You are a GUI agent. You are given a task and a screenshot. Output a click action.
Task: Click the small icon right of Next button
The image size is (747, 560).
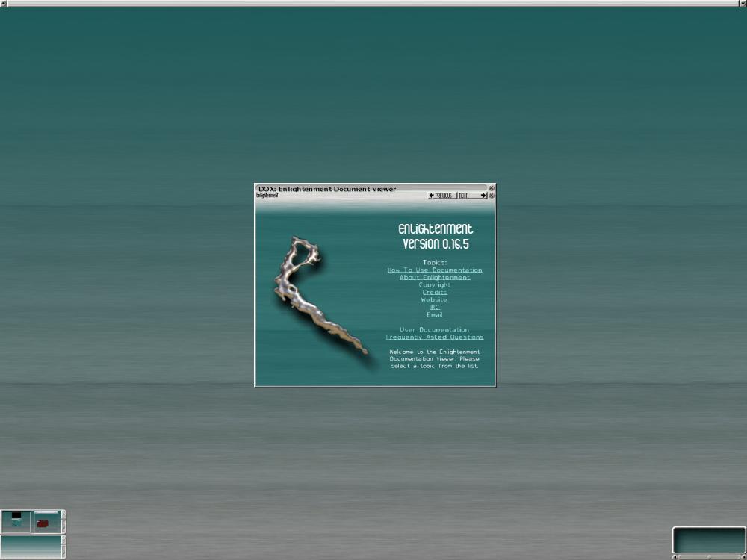point(492,196)
